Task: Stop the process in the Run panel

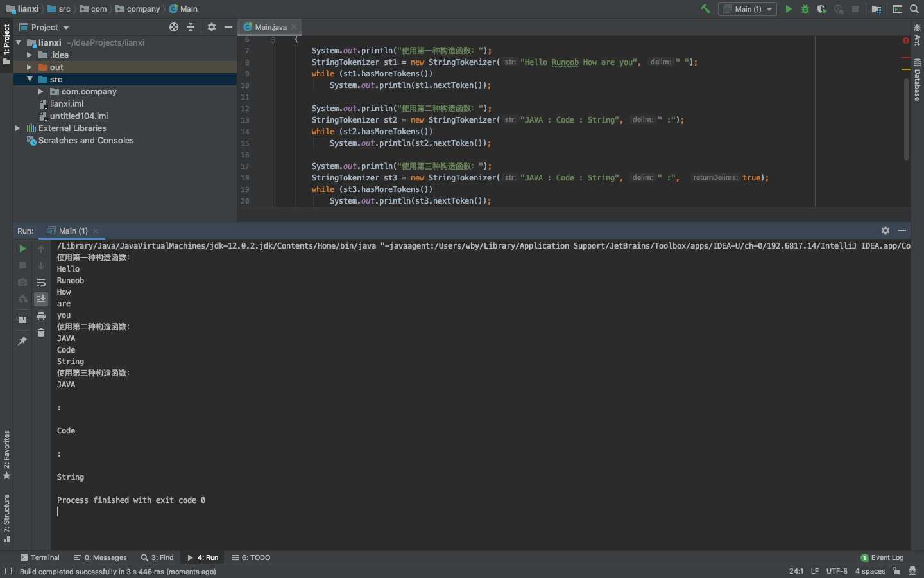Action: pos(22,265)
